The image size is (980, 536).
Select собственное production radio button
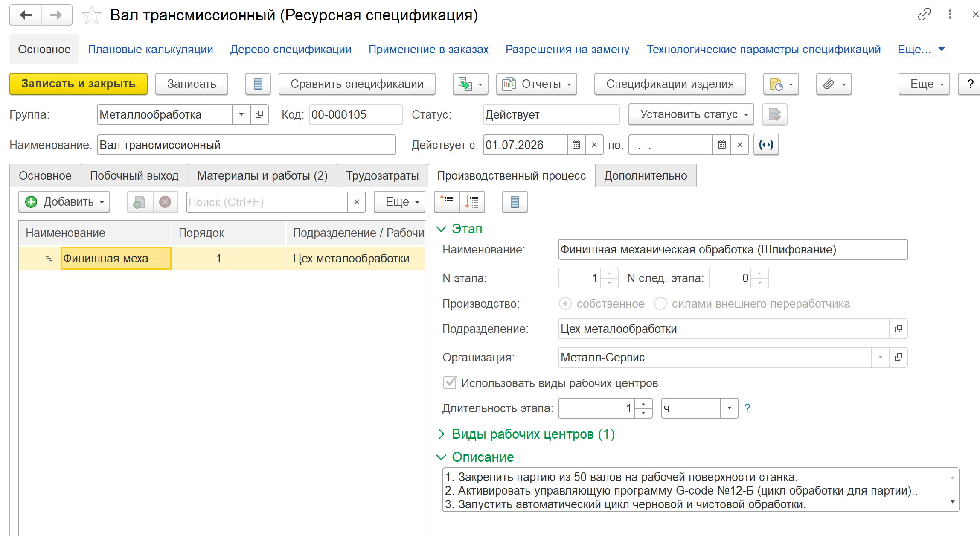[565, 304]
